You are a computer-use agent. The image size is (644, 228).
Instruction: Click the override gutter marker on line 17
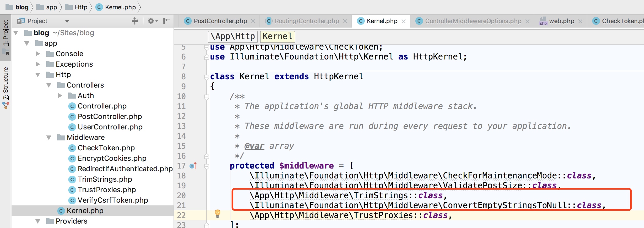click(x=193, y=166)
